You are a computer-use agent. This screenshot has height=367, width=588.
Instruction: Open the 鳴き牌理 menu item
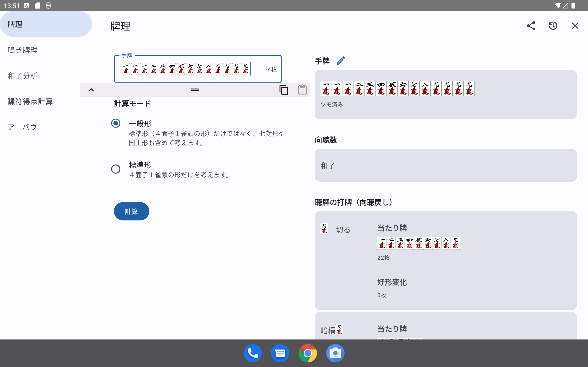23,50
